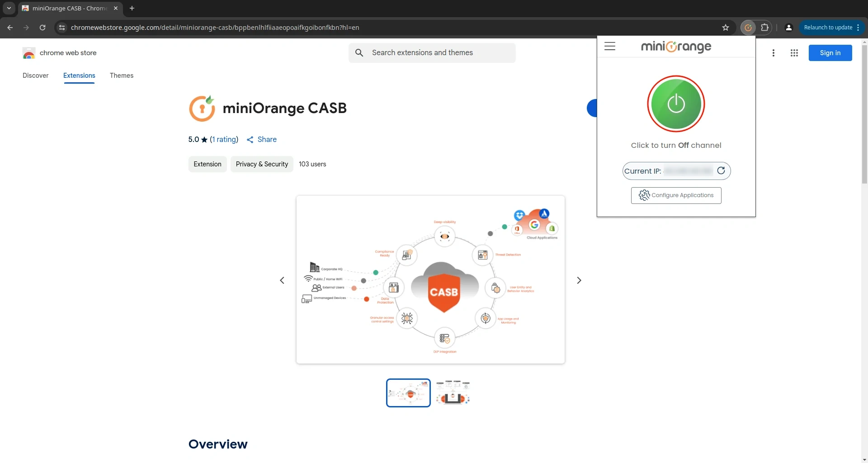This screenshot has height=463, width=868.
Task: Switch to the Discover tab
Action: [35, 76]
